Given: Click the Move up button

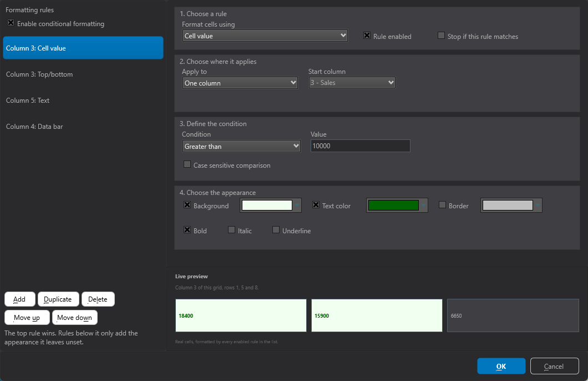Looking at the screenshot, I should 27,318.
